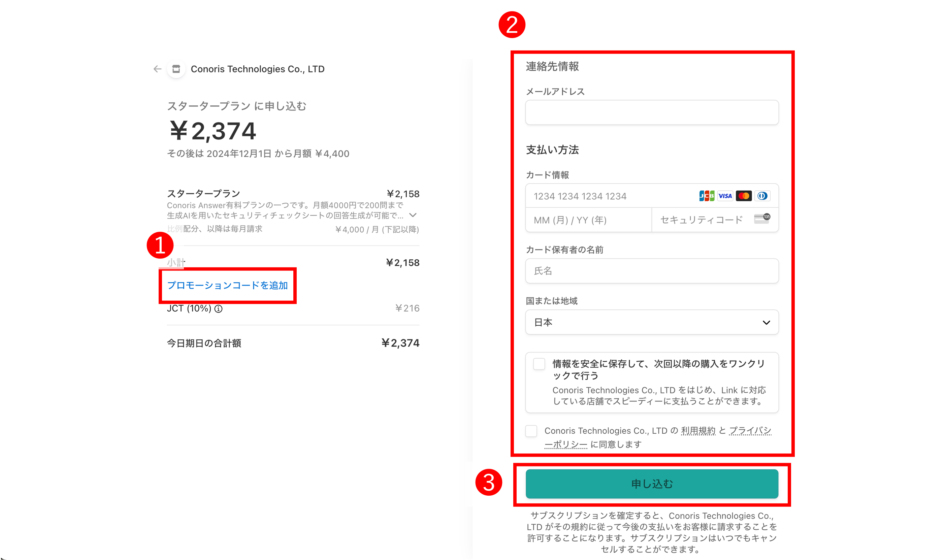The image size is (946, 560).
Task: Click the VISA card brand icon
Action: point(725,196)
